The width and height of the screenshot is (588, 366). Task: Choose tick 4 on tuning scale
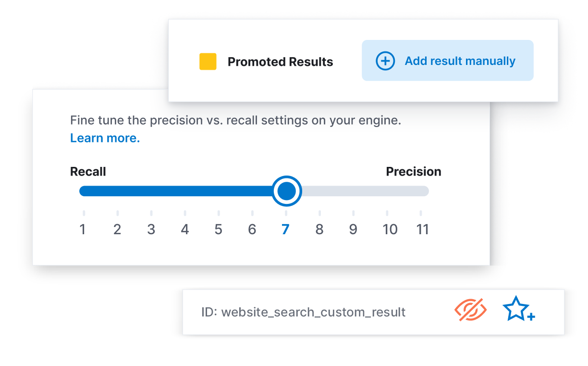click(184, 229)
